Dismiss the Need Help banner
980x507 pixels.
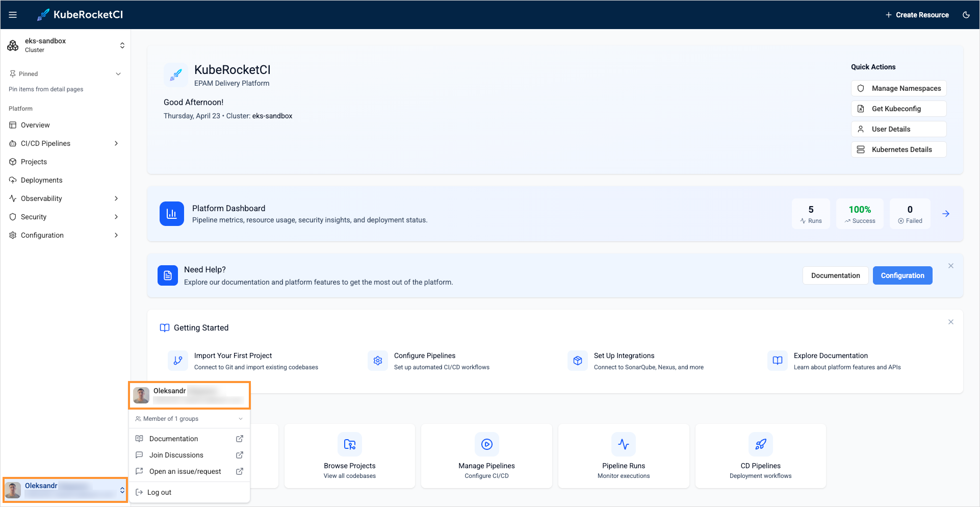point(950,266)
